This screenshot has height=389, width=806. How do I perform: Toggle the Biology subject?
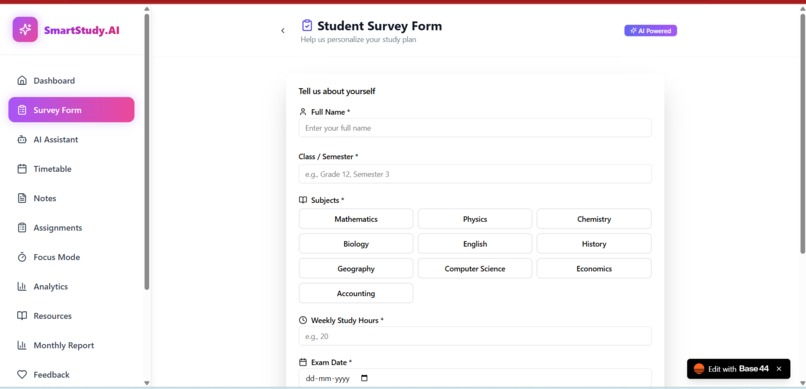pos(356,244)
